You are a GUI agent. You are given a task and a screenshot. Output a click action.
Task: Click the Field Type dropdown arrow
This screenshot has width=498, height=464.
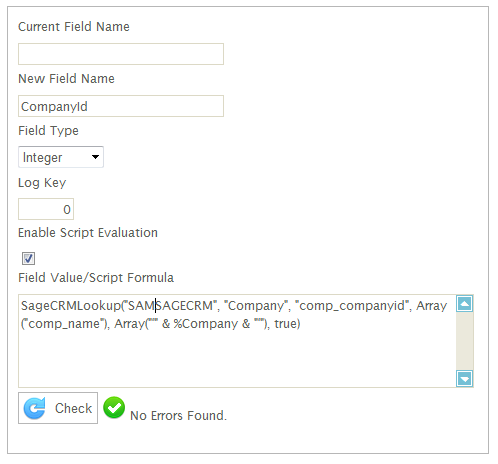[x=95, y=157]
